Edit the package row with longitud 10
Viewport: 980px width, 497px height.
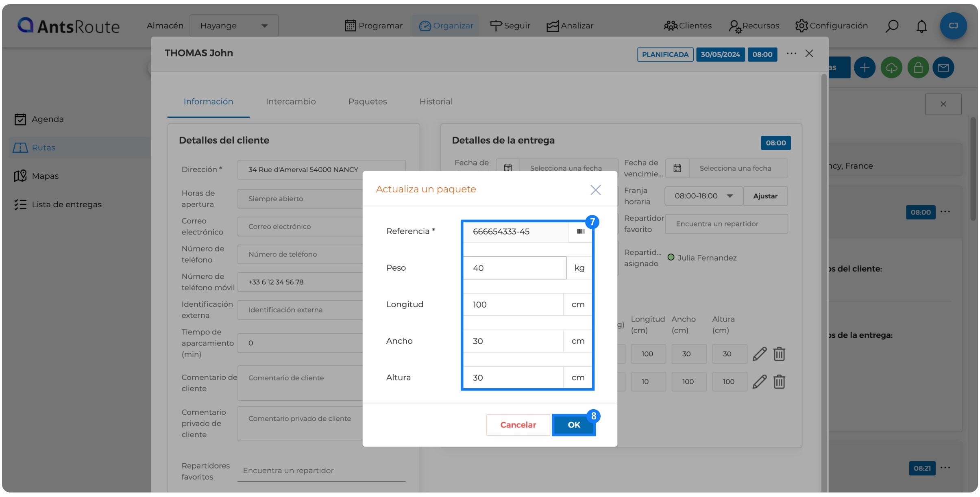pyautogui.click(x=759, y=382)
